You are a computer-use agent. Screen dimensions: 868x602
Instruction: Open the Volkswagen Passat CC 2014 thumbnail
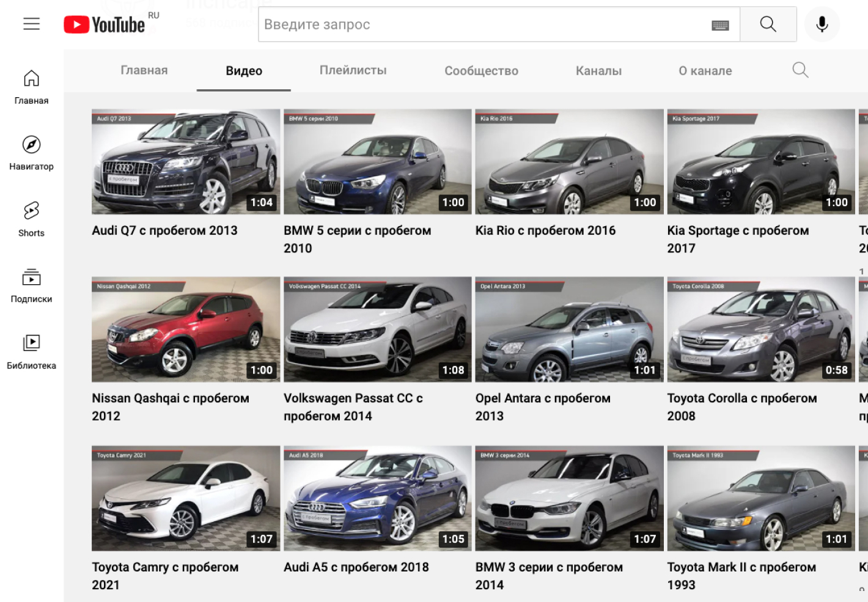point(378,329)
